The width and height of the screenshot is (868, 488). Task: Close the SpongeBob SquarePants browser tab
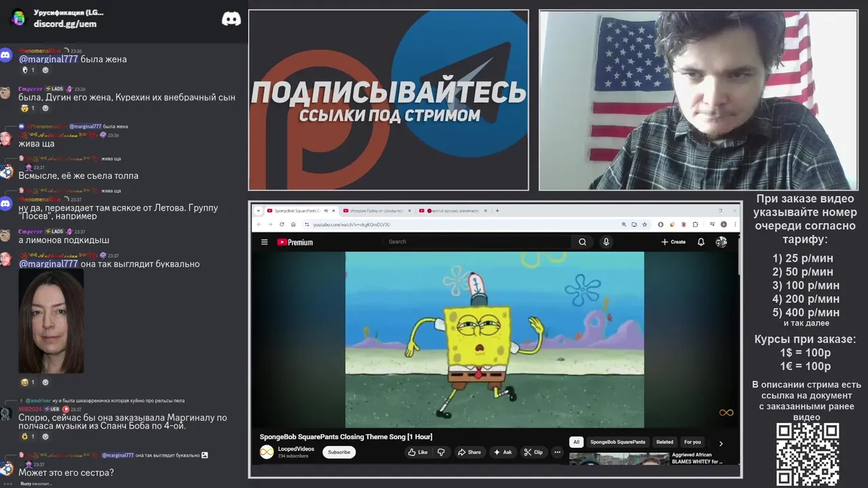click(333, 211)
